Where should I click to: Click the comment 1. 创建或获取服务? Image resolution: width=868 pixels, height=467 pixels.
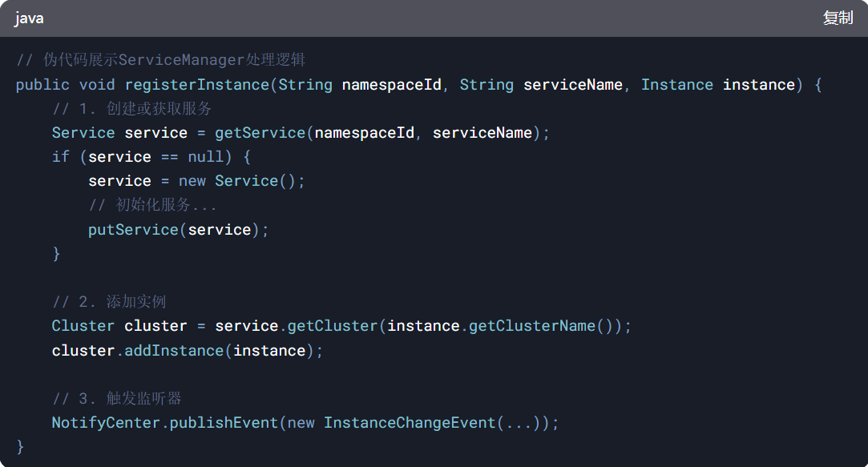(x=131, y=109)
